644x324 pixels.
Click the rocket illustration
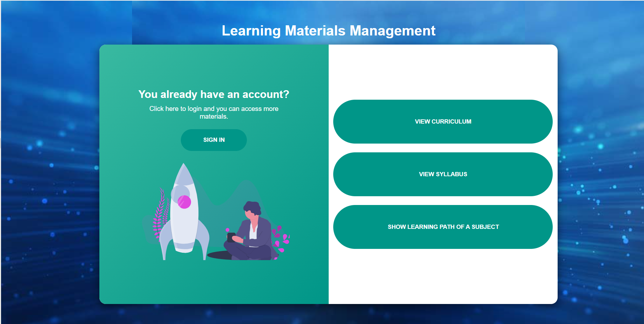[x=184, y=211]
